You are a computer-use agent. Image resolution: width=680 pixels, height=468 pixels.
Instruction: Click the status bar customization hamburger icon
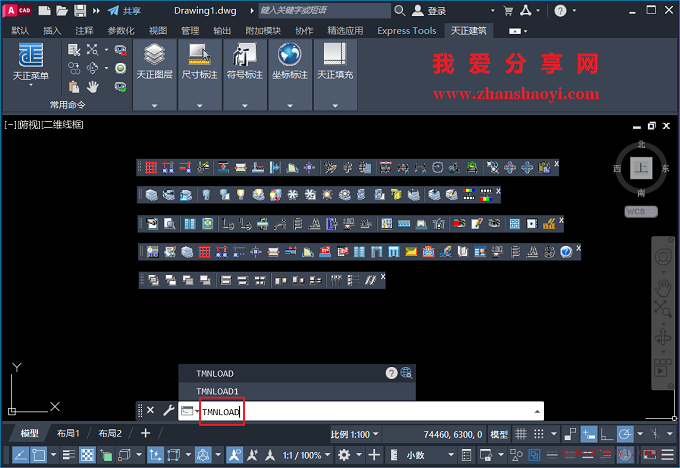[667, 455]
